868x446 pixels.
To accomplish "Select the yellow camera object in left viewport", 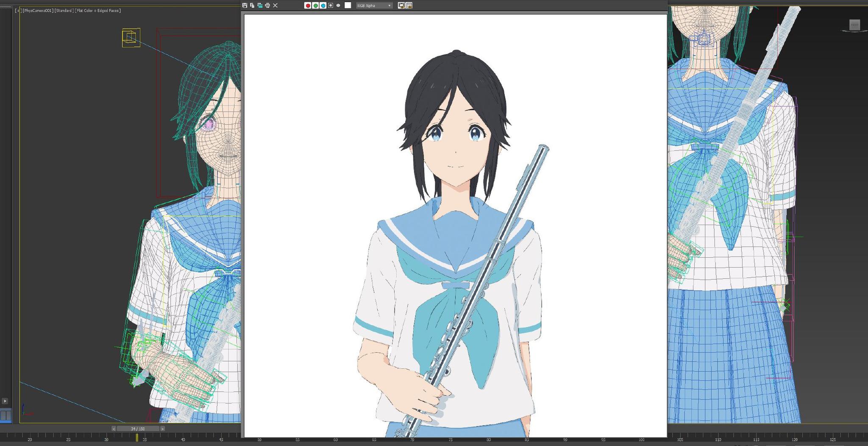I will pos(131,38).
